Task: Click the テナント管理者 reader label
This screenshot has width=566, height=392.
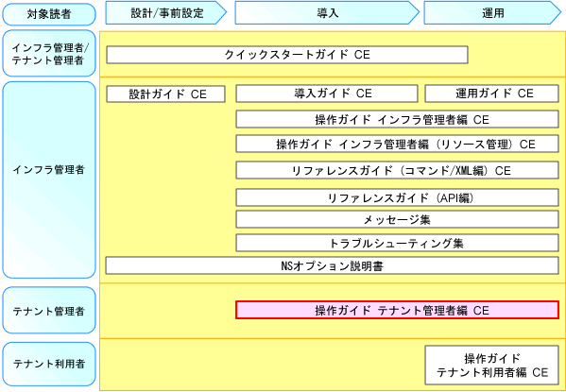Action: click(49, 311)
